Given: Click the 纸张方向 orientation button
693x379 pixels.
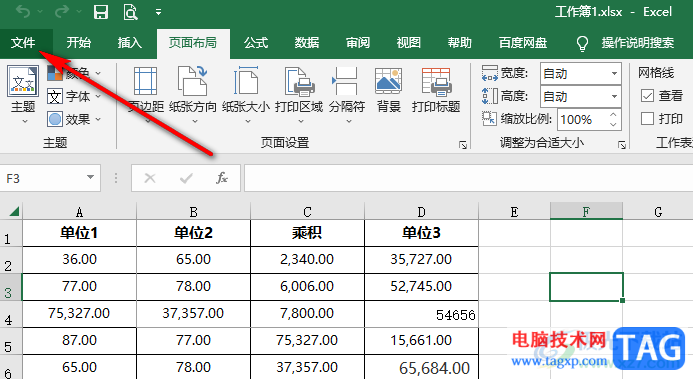Looking at the screenshot, I should coord(193,95).
